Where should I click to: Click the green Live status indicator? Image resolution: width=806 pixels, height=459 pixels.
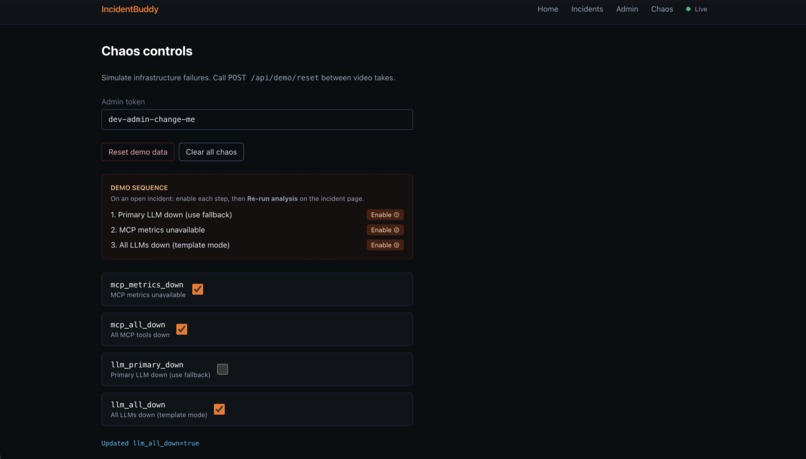pyautogui.click(x=697, y=9)
